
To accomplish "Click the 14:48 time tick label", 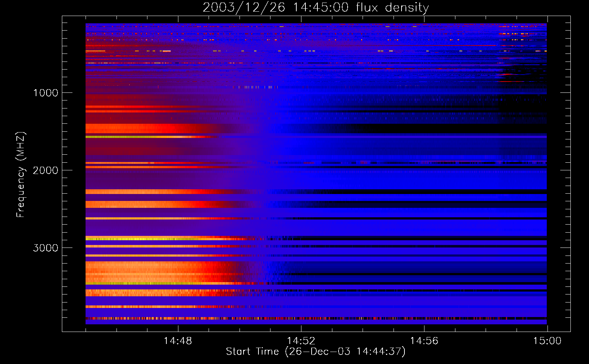I will [x=178, y=341].
